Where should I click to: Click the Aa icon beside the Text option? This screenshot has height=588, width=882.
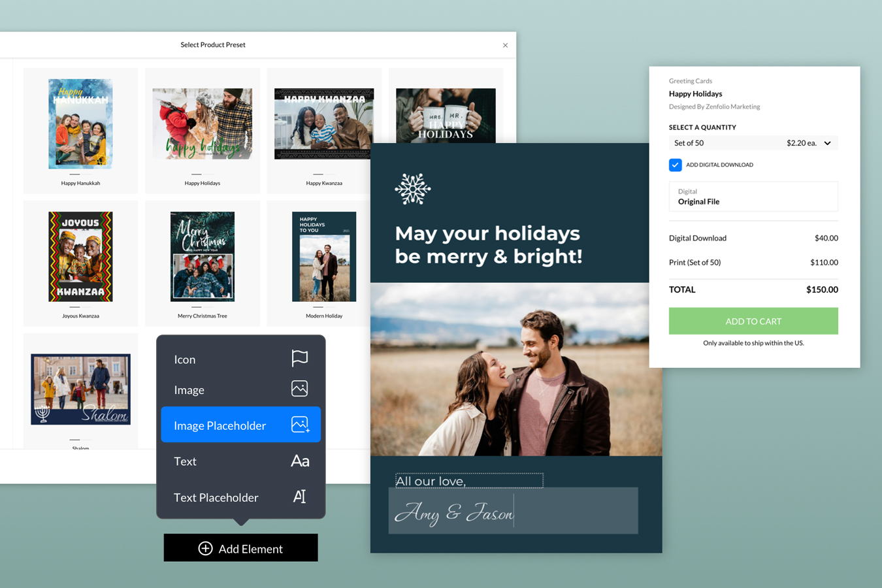300,461
